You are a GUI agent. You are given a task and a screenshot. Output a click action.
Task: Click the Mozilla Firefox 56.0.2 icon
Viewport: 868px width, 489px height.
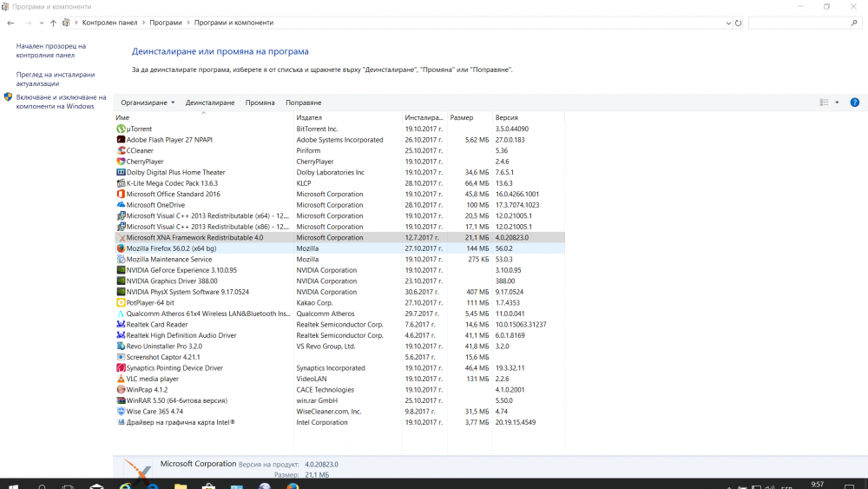click(x=121, y=248)
